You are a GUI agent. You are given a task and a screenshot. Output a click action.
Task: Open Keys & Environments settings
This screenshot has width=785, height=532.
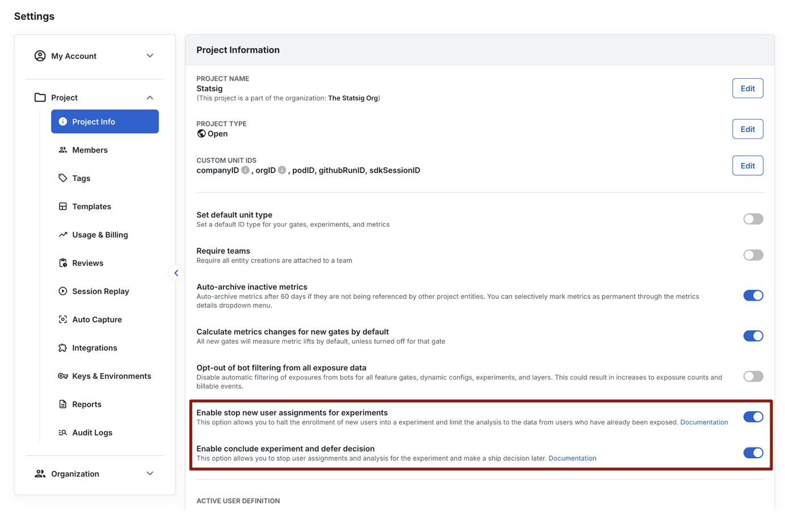coord(111,376)
